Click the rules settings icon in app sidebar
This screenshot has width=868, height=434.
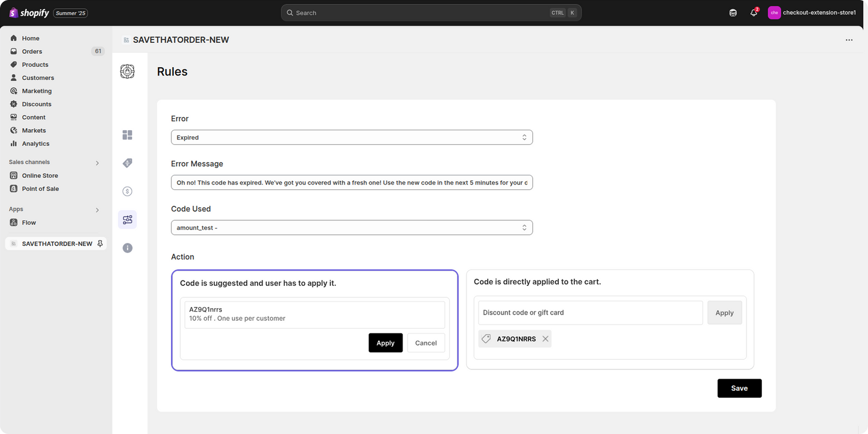pyautogui.click(x=127, y=220)
